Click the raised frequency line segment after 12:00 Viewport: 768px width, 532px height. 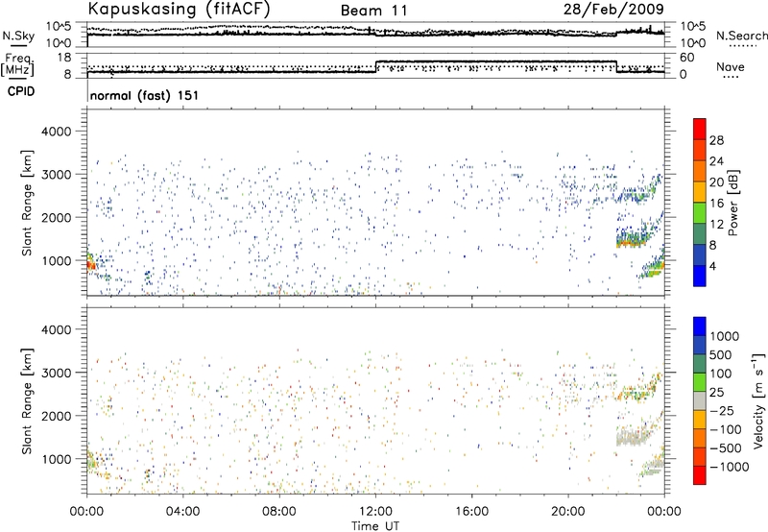click(x=495, y=61)
